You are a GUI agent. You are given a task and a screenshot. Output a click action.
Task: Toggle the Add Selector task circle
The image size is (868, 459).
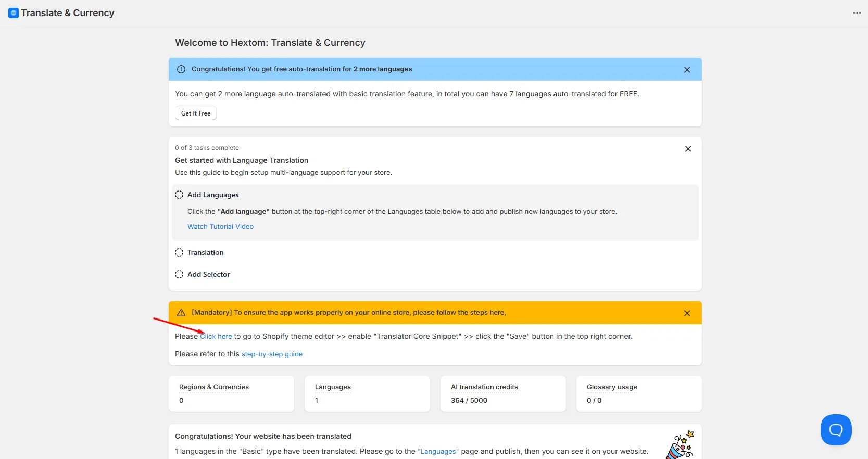[179, 274]
